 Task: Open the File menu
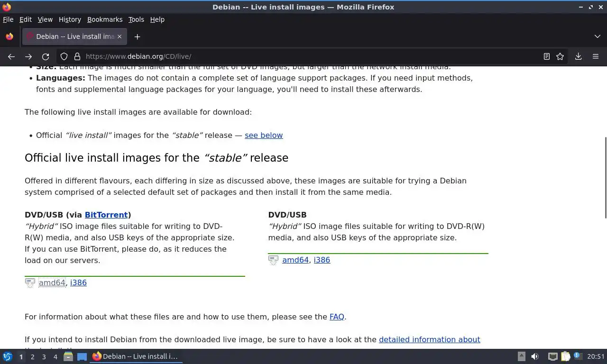(x=8, y=19)
